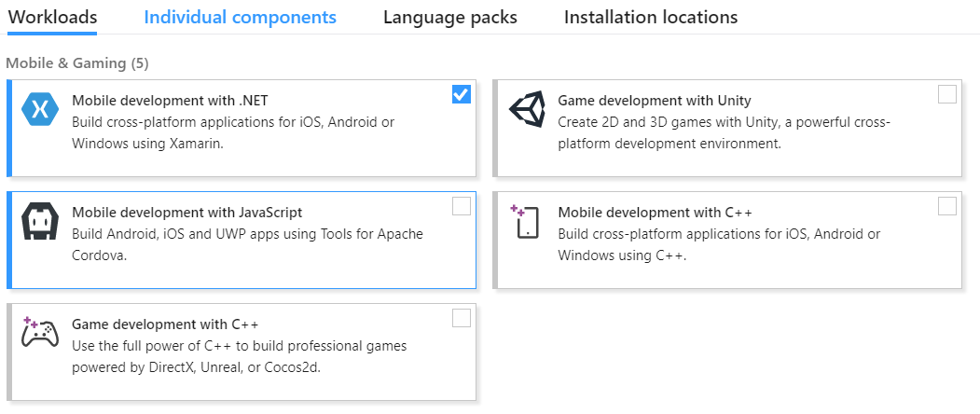The width and height of the screenshot is (980, 414).
Task: Click the Game development with C++ description text
Action: coord(240,356)
